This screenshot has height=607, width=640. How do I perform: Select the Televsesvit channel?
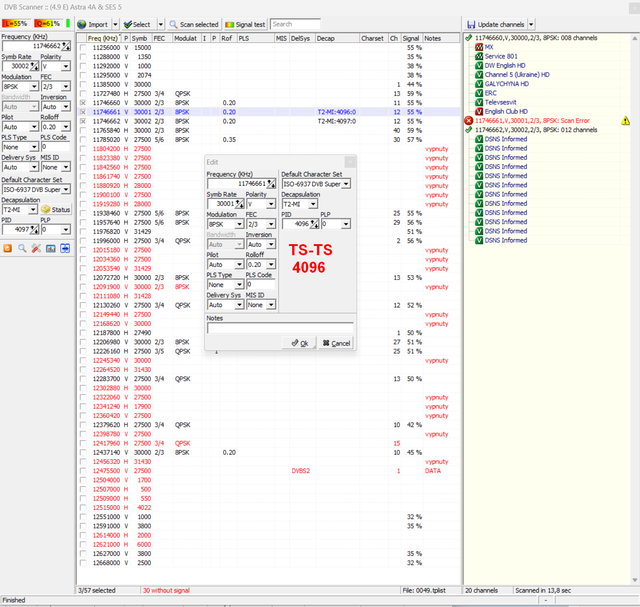coord(500,102)
